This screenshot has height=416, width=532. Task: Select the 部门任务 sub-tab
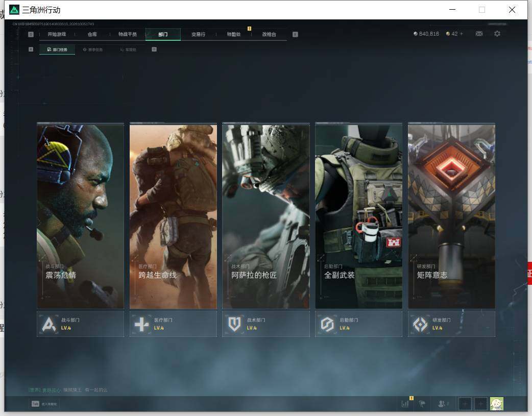57,50
